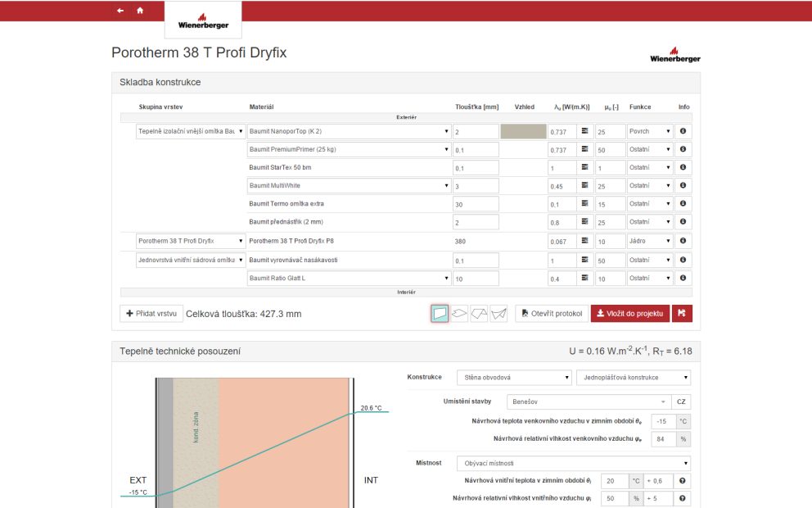Click icon-only red button beside Vložit do projektu

pos(681,313)
